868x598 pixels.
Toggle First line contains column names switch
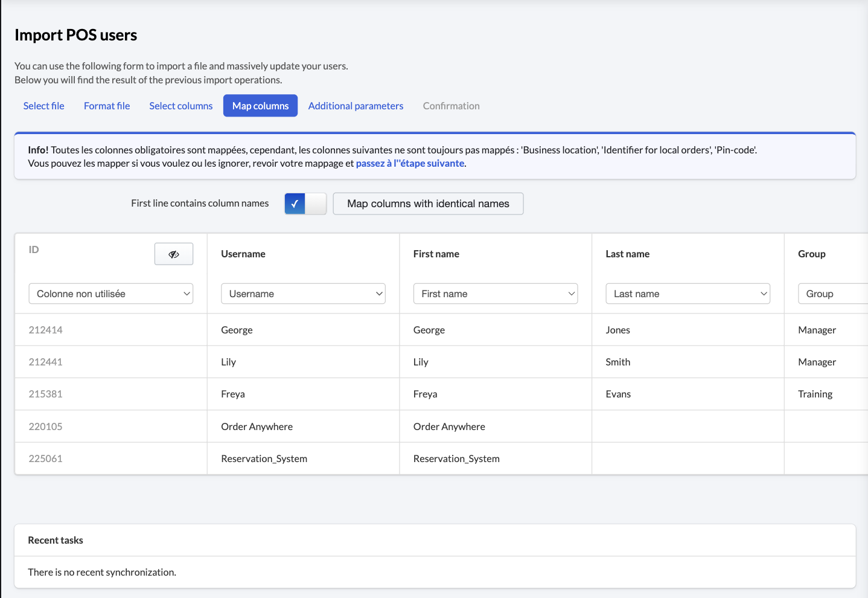[x=305, y=204]
